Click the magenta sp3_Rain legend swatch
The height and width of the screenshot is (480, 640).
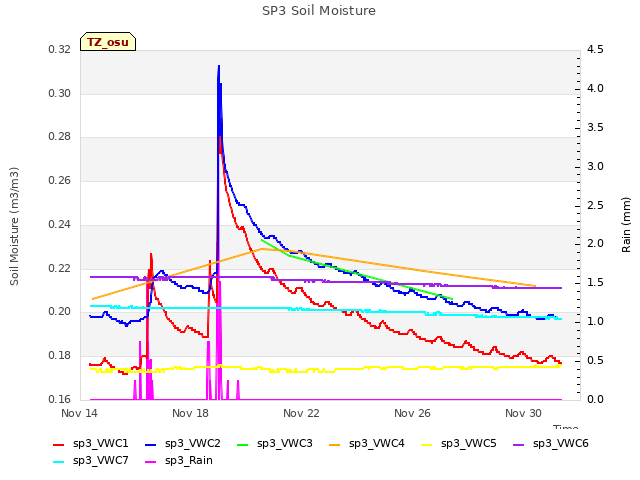click(x=151, y=462)
